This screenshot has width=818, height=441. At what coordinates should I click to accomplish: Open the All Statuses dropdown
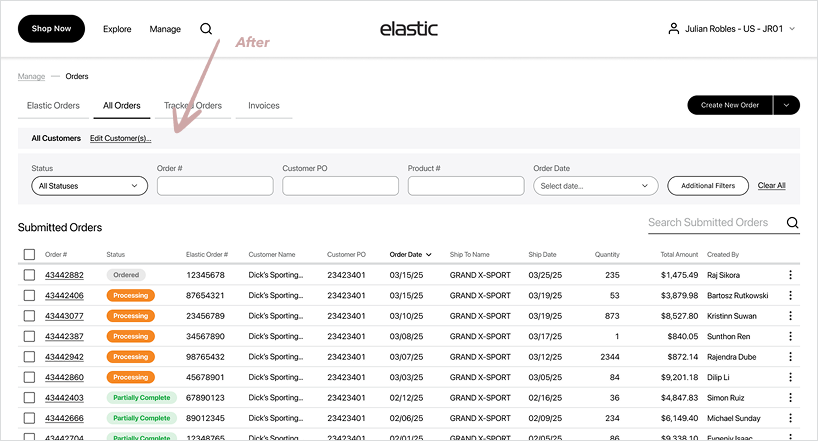[x=90, y=186]
